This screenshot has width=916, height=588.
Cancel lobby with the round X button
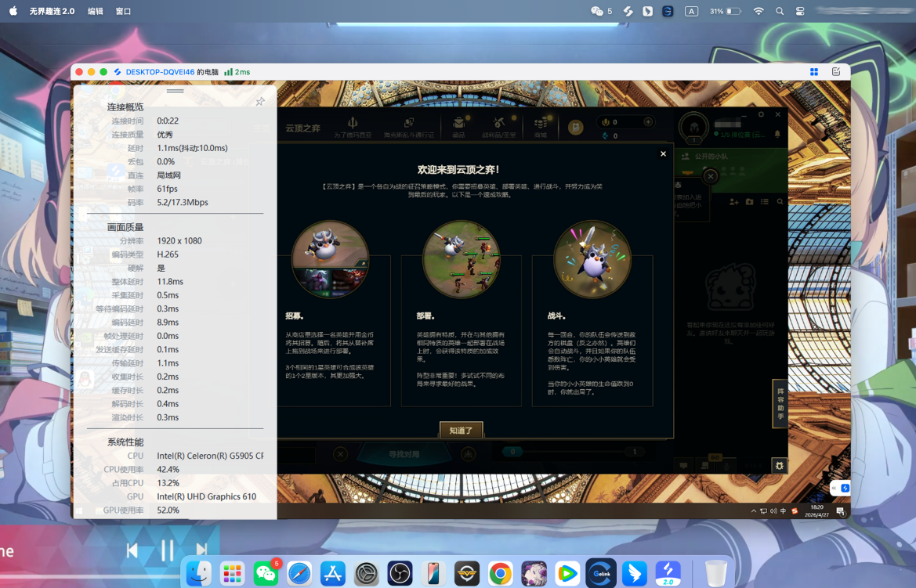click(341, 453)
